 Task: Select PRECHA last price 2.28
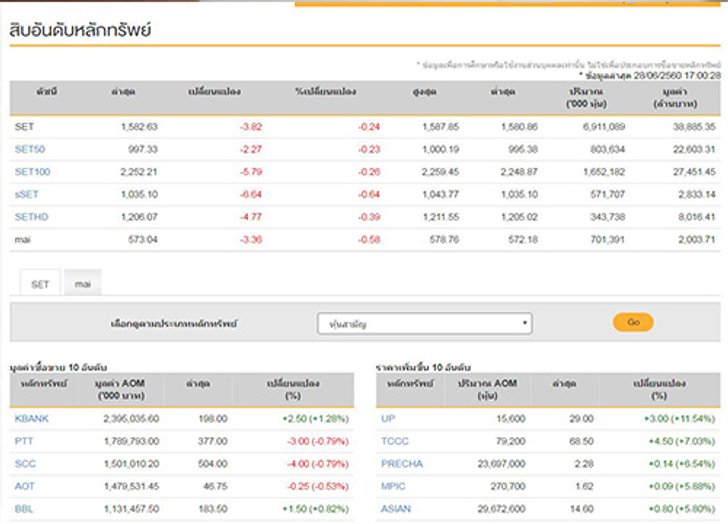pos(584,464)
